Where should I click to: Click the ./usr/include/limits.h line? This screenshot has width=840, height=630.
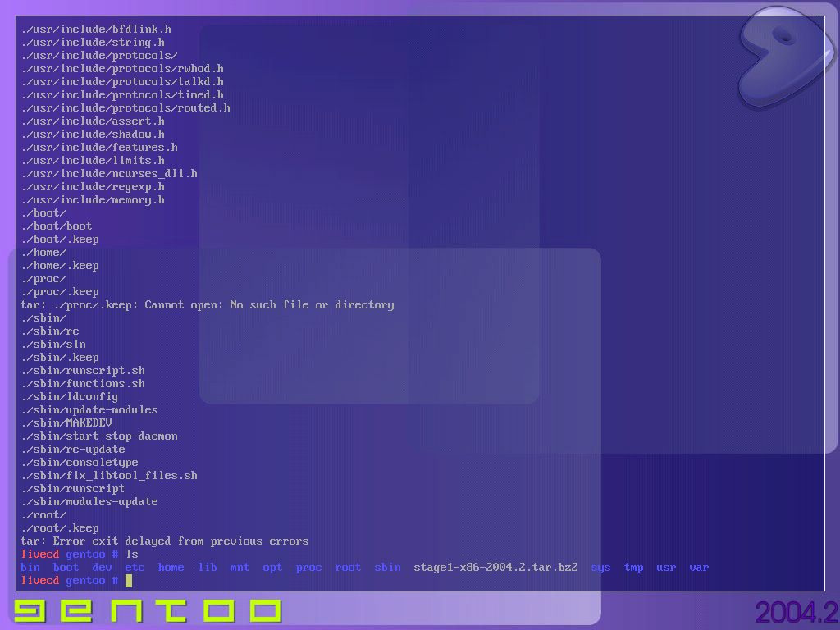(93, 161)
